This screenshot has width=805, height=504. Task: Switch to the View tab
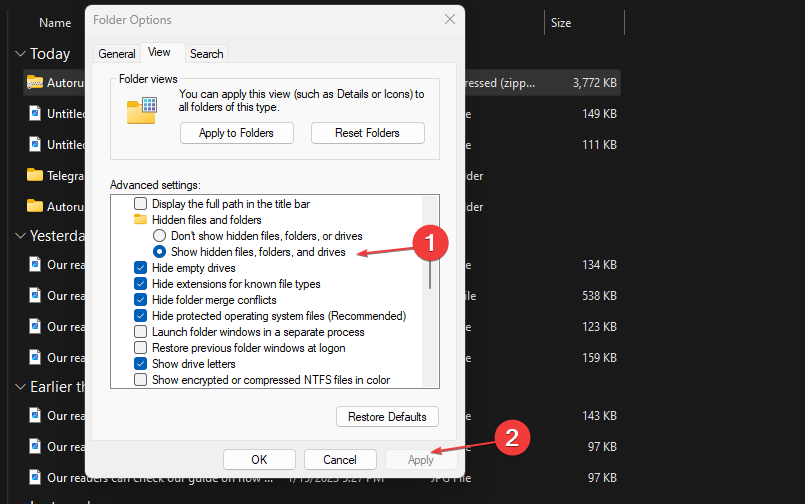tap(162, 52)
